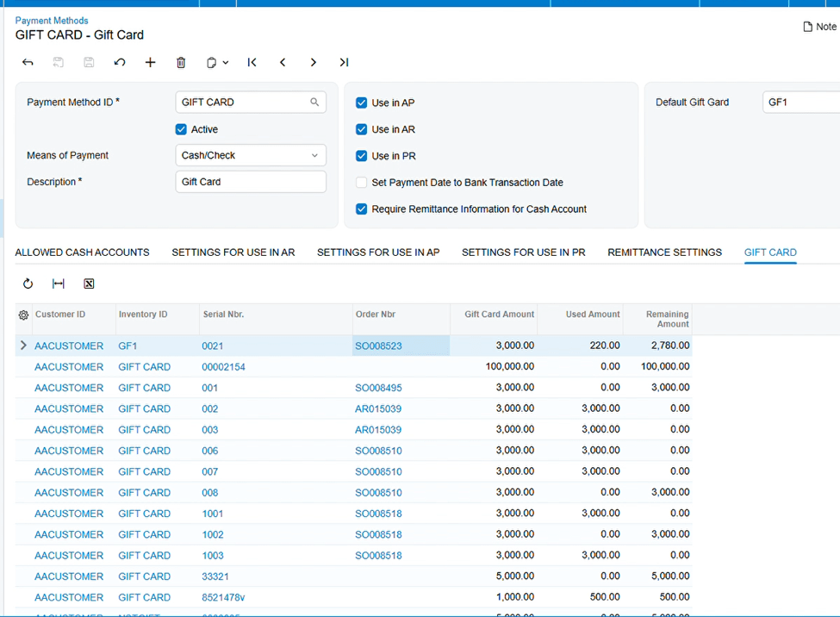Open AR015039 link in serial 002 row
This screenshot has height=617, width=840.
[x=377, y=409]
